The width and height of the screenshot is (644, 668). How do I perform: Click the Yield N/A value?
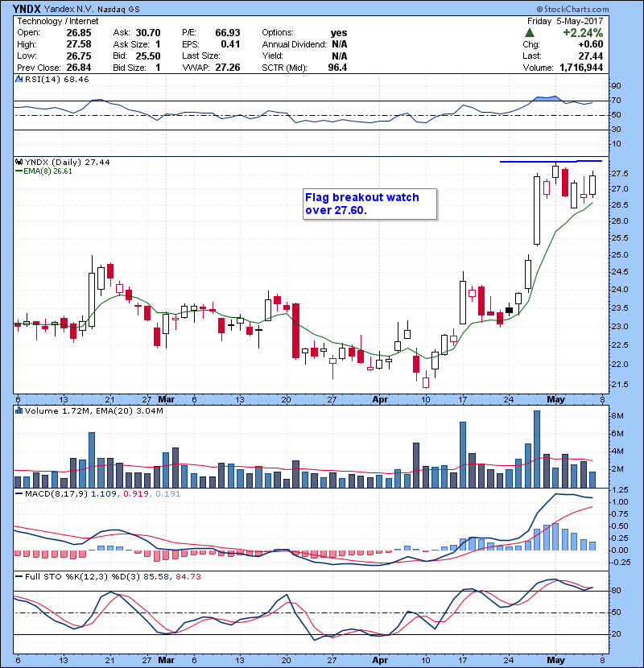339,56
